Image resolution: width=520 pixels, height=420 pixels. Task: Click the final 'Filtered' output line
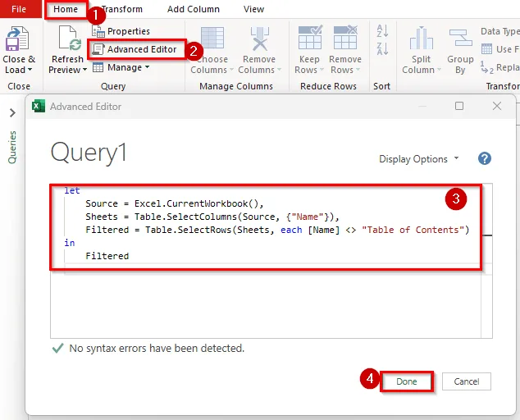[x=107, y=256]
